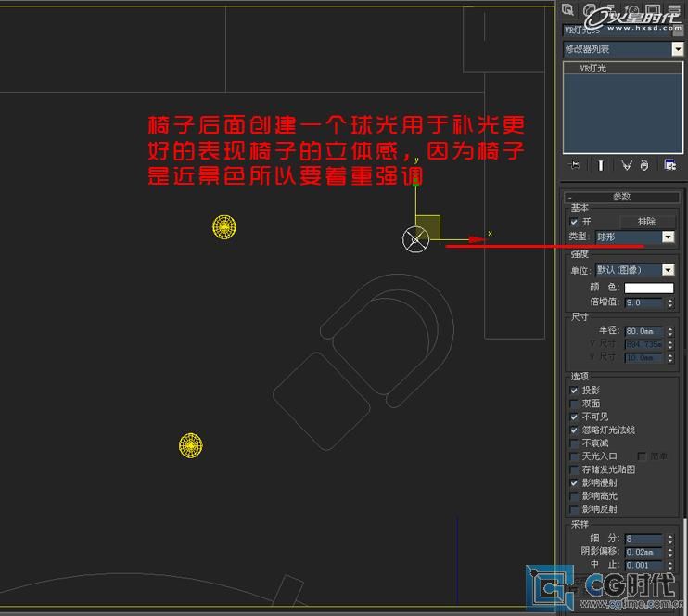Enable the 影响高光 checkbox
Image resolution: width=688 pixels, height=616 pixels.
[573, 495]
